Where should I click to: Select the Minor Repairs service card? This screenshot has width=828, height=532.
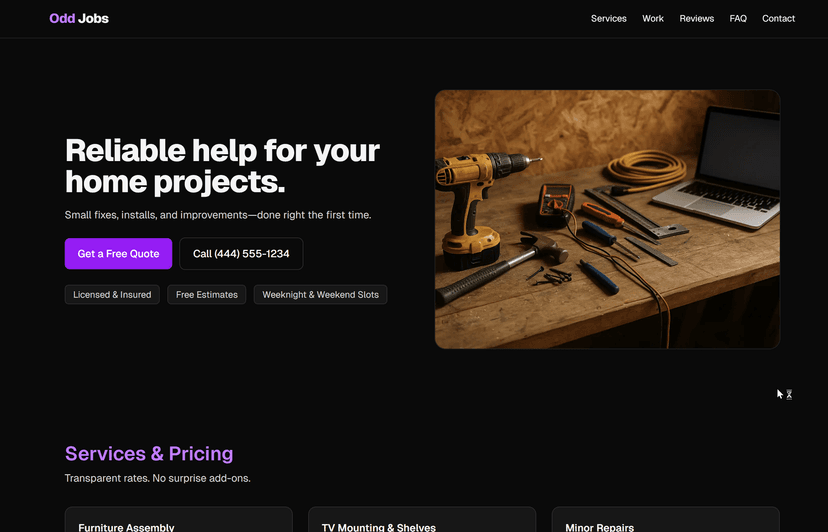(664, 520)
